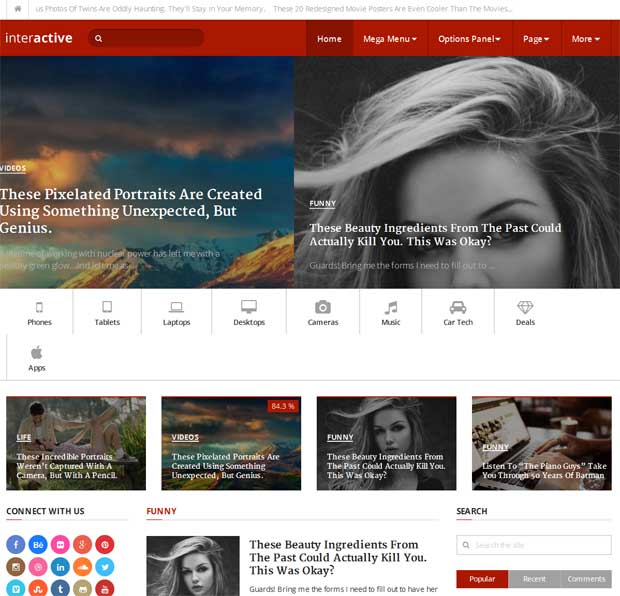Expand the Mega Menu dropdown
The width and height of the screenshot is (620, 596).
click(390, 39)
